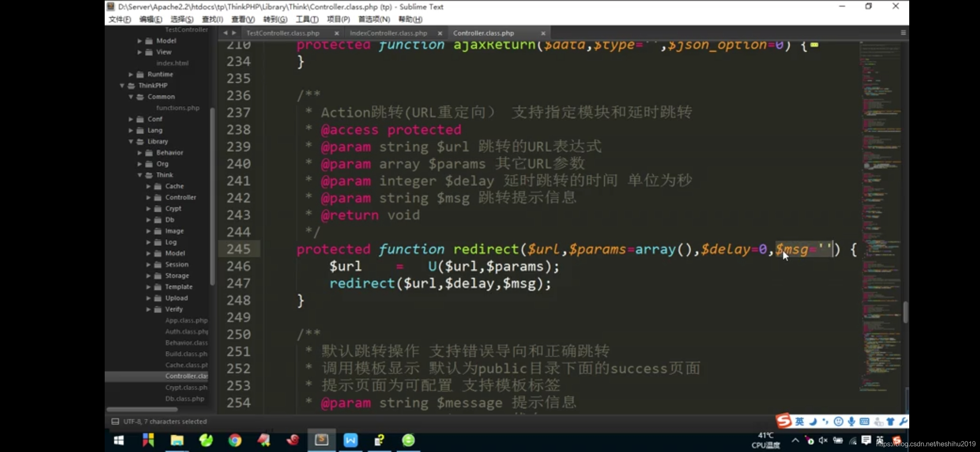Expand the Behavior folder
Viewport: 980px width, 452px height.
pos(139,153)
